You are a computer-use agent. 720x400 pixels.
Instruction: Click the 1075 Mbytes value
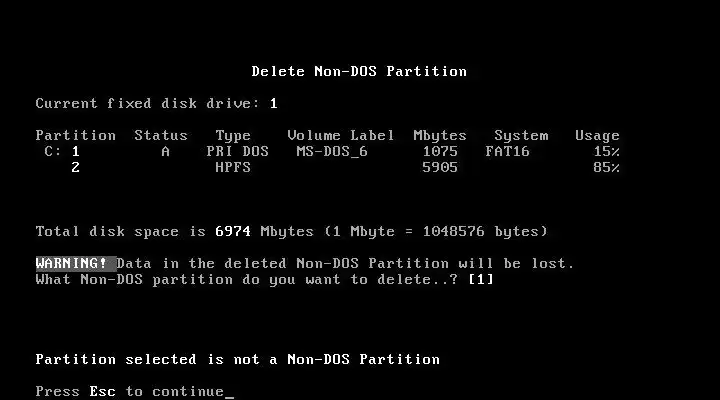tap(440, 151)
